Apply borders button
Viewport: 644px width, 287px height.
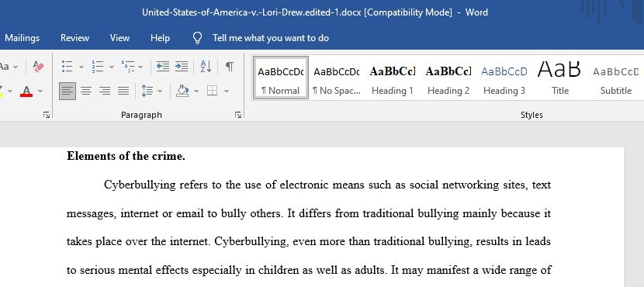coord(212,91)
